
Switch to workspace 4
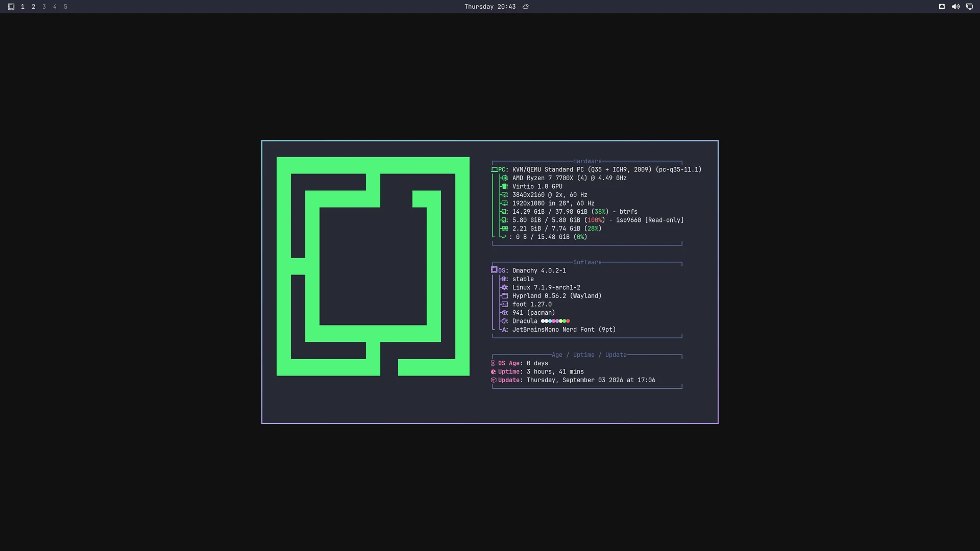55,7
